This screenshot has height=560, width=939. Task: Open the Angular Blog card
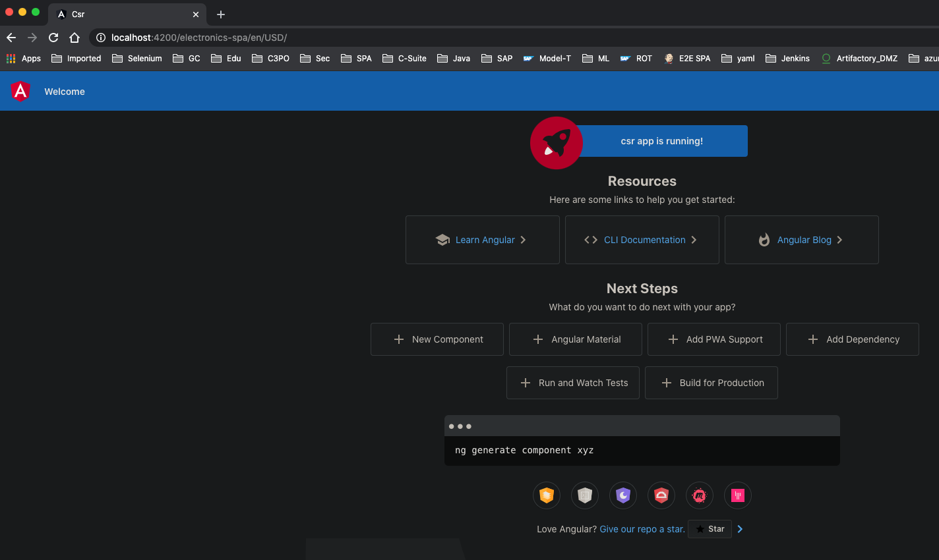tap(802, 240)
